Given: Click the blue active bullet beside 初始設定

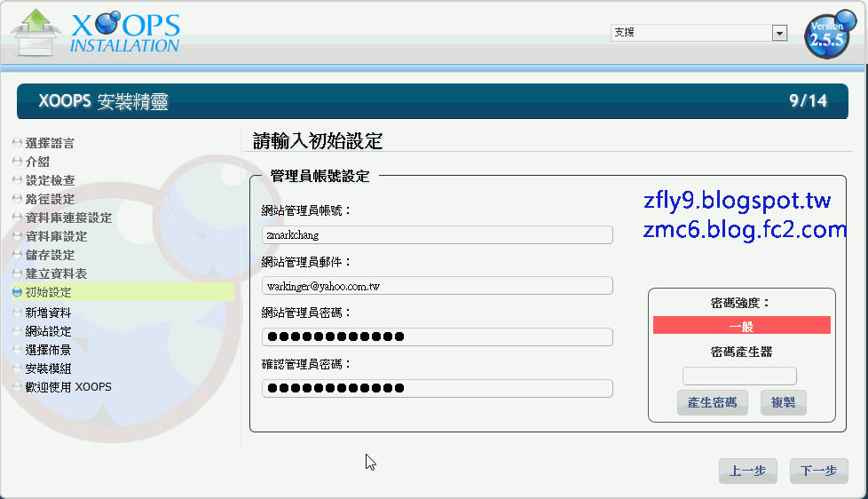Looking at the screenshot, I should [17, 292].
